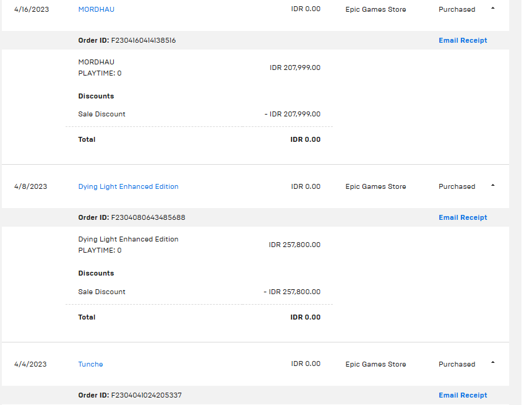
Task: Collapse the MORDHAU order details arrow
Action: (493, 8)
